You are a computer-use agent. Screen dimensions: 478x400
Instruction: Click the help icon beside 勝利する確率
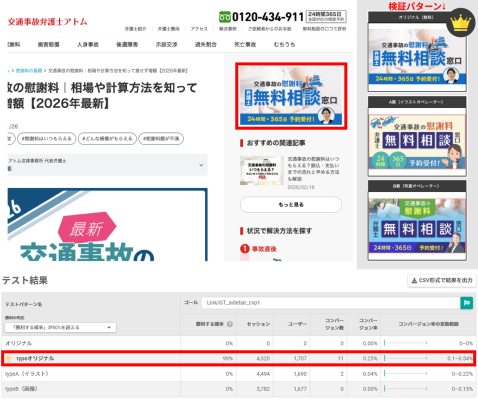[230, 324]
